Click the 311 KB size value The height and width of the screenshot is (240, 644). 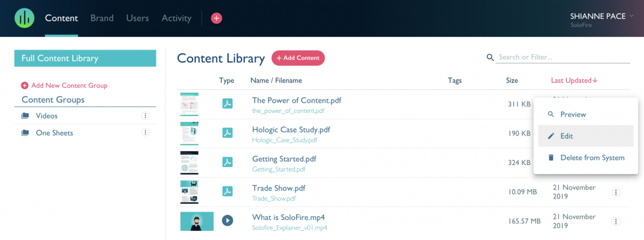(519, 104)
